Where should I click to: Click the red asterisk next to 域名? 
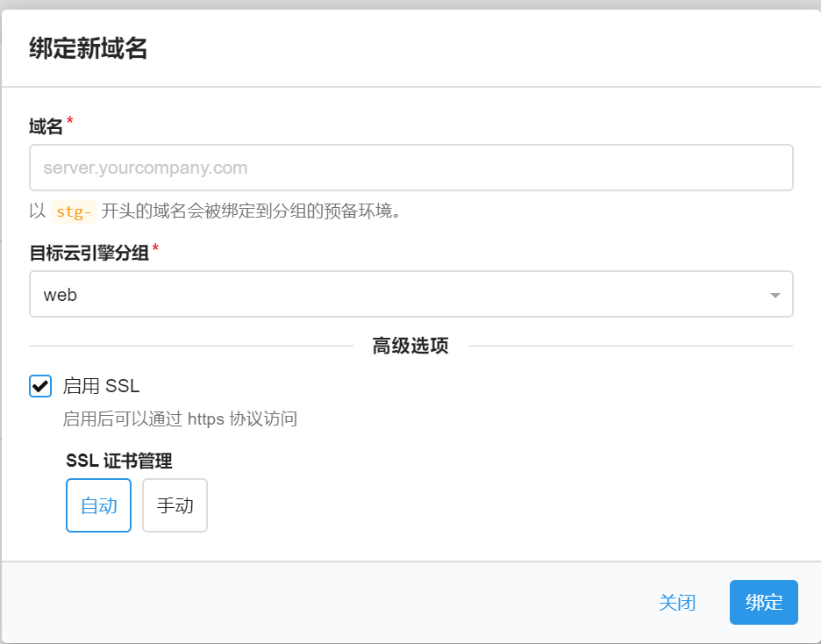(70, 124)
